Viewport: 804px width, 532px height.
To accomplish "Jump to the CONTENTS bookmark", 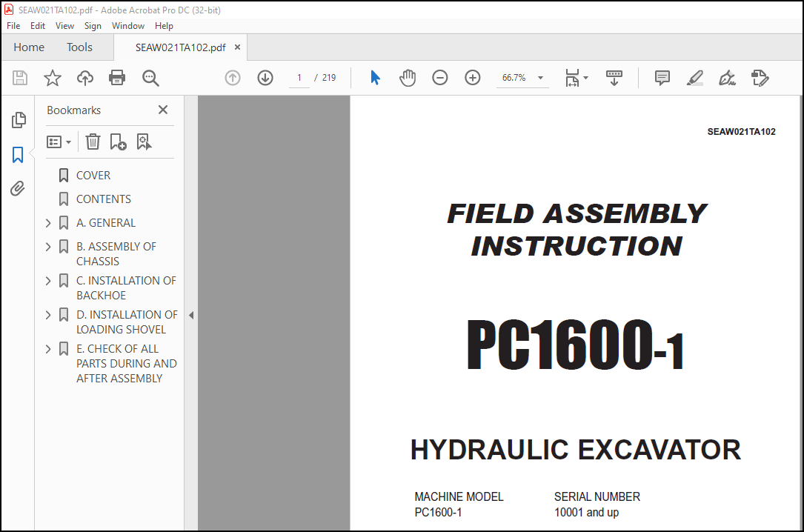I will coord(104,199).
